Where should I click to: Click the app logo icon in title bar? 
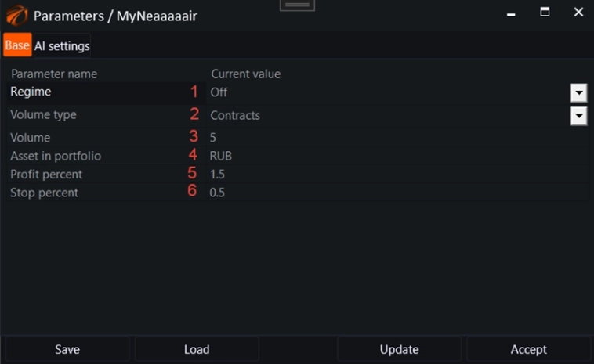[16, 14]
